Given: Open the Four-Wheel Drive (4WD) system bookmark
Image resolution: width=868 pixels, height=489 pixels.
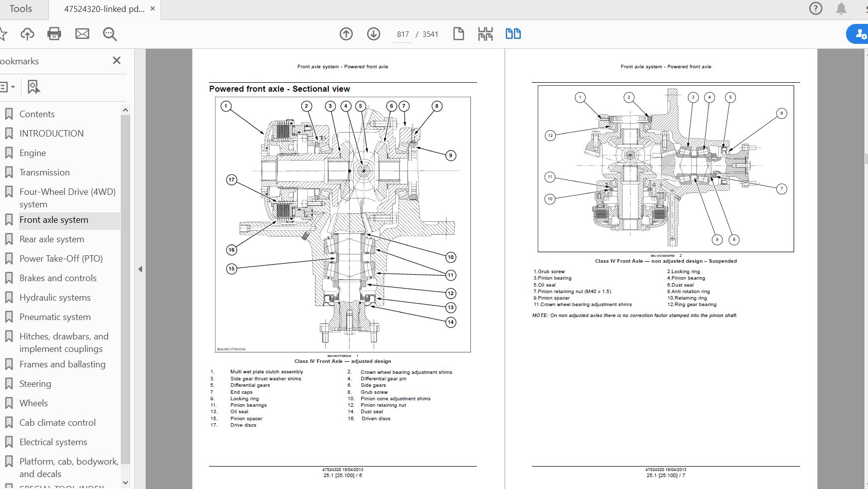Looking at the screenshot, I should [67, 198].
